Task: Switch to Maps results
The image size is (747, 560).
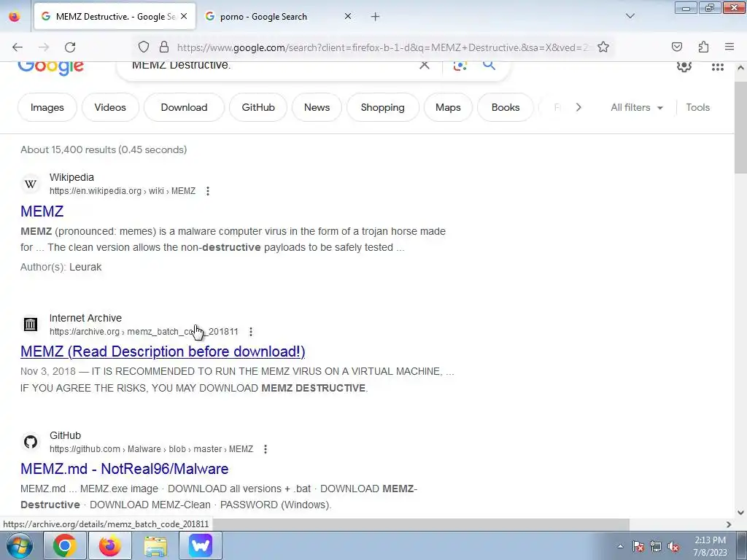Action: pos(448,107)
